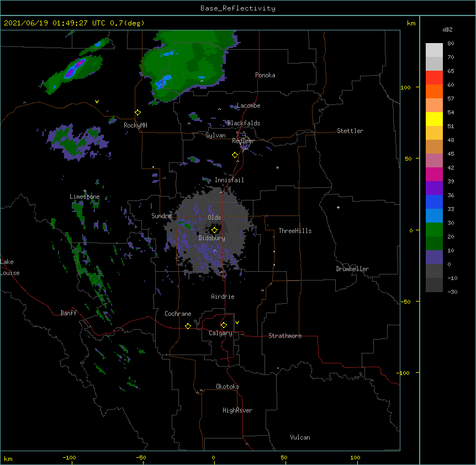
Task: Click the small green echo west of Olds
Action: [185, 225]
